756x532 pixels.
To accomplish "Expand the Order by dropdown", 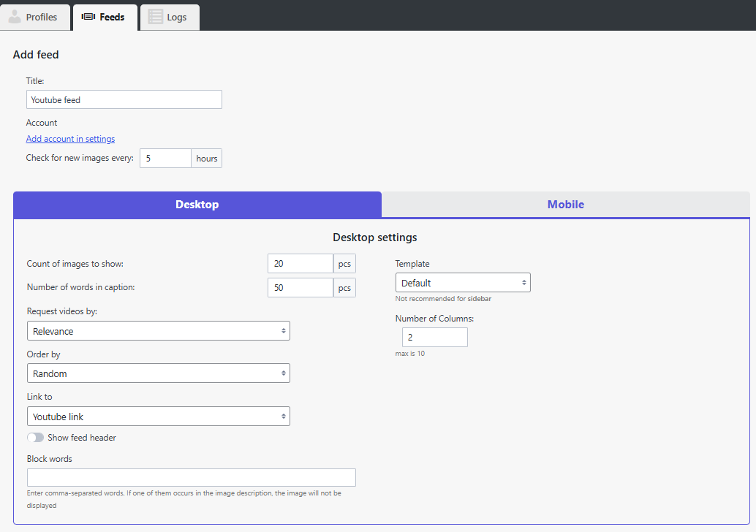I will [x=158, y=373].
